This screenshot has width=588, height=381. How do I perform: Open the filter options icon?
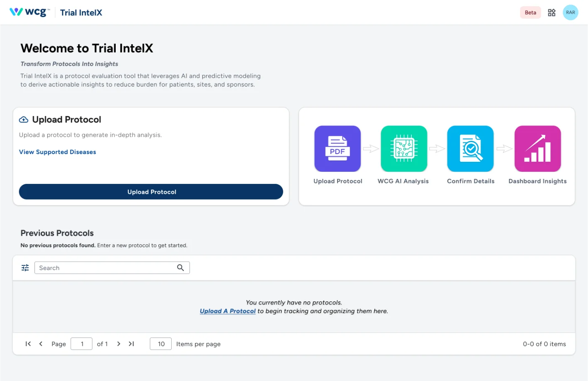click(x=25, y=268)
